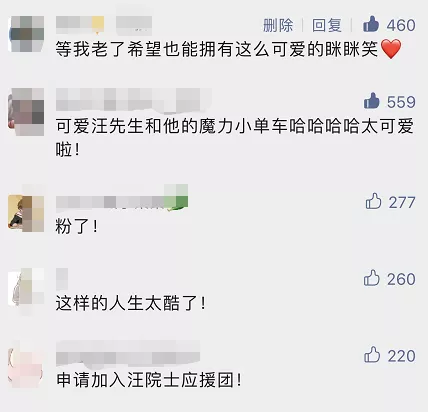Open avatar of the second commenter
This screenshot has width=428, height=412.
[26, 112]
